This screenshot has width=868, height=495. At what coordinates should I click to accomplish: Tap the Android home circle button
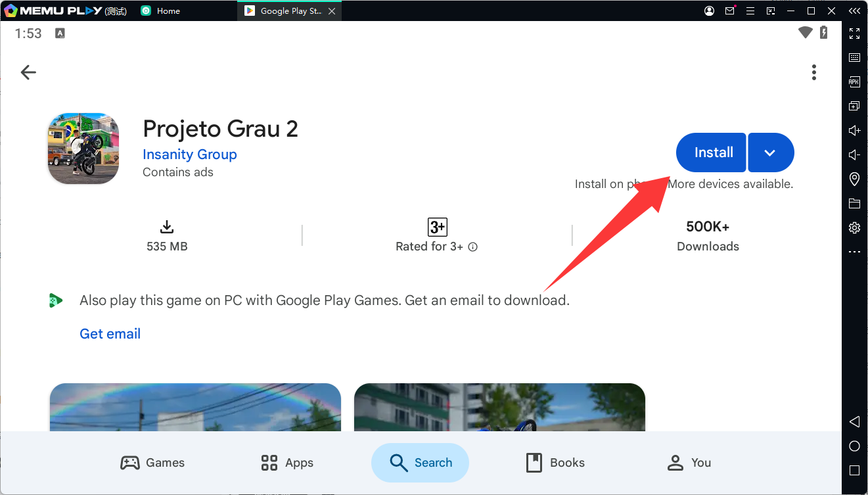pos(855,446)
